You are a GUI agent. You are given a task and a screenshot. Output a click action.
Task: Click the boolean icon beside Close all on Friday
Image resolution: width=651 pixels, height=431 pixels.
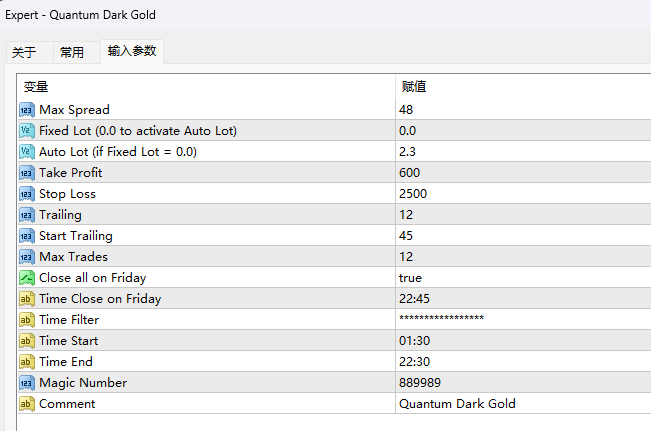pyautogui.click(x=27, y=278)
